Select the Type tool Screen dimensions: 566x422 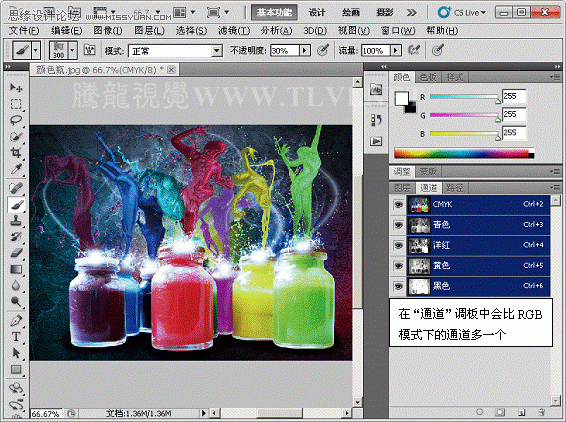(x=16, y=336)
